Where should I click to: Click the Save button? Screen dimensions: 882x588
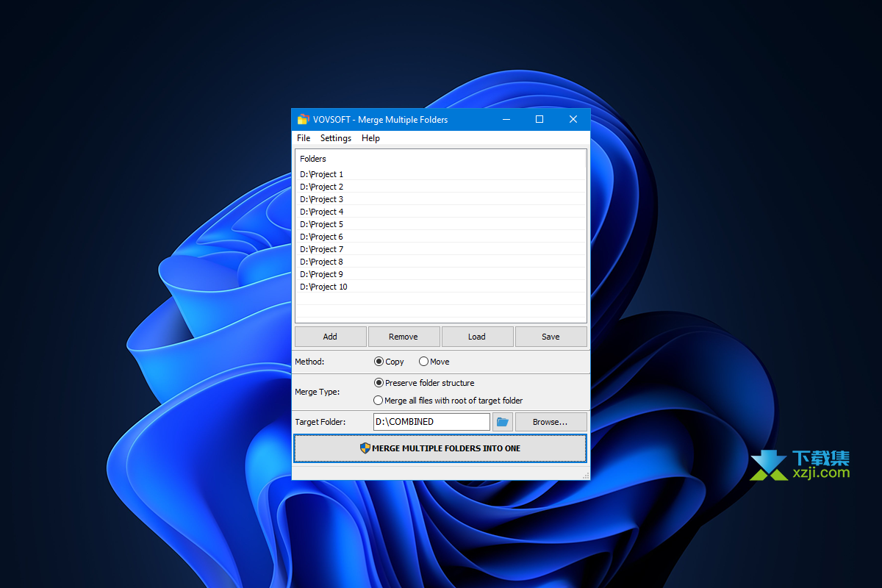551,337
